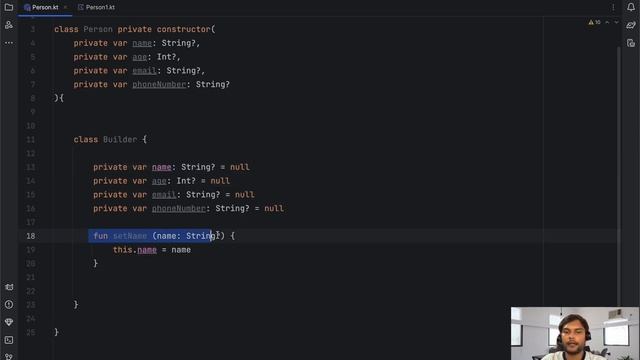Close the Person.kt tab
Viewport: 640px width, 360px height.
point(65,7)
